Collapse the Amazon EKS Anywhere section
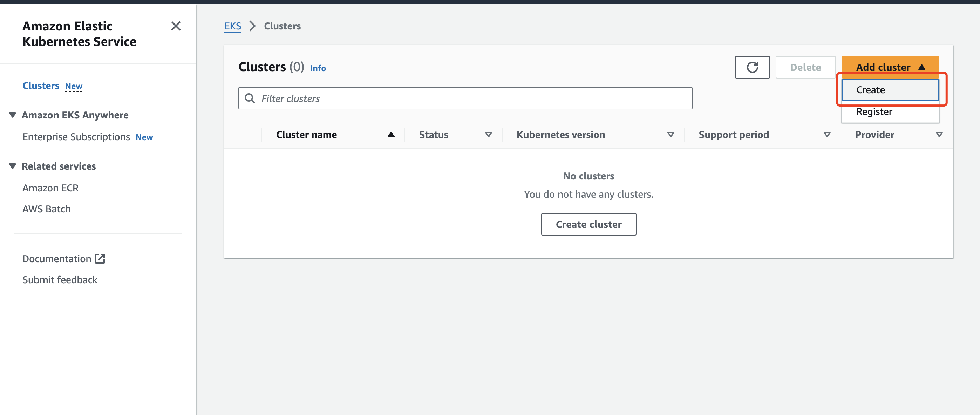This screenshot has width=980, height=415. pyautogui.click(x=13, y=115)
